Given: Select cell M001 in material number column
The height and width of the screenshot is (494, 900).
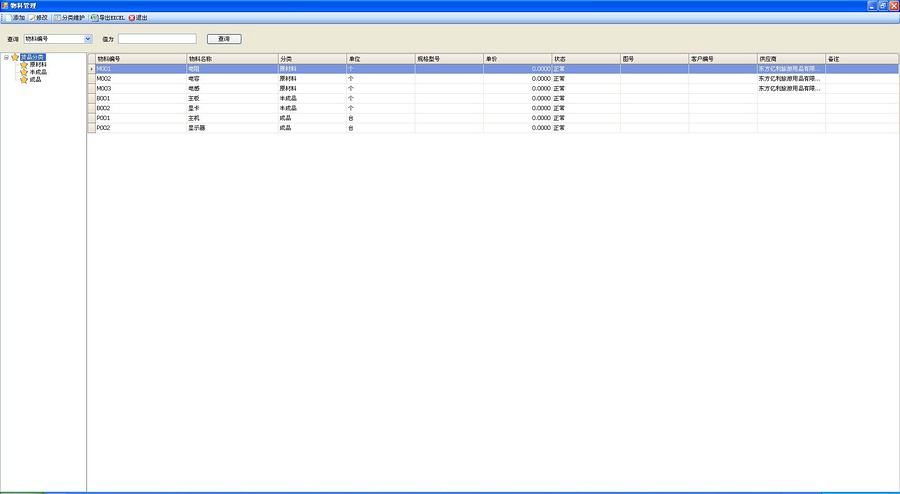Looking at the screenshot, I should point(141,69).
